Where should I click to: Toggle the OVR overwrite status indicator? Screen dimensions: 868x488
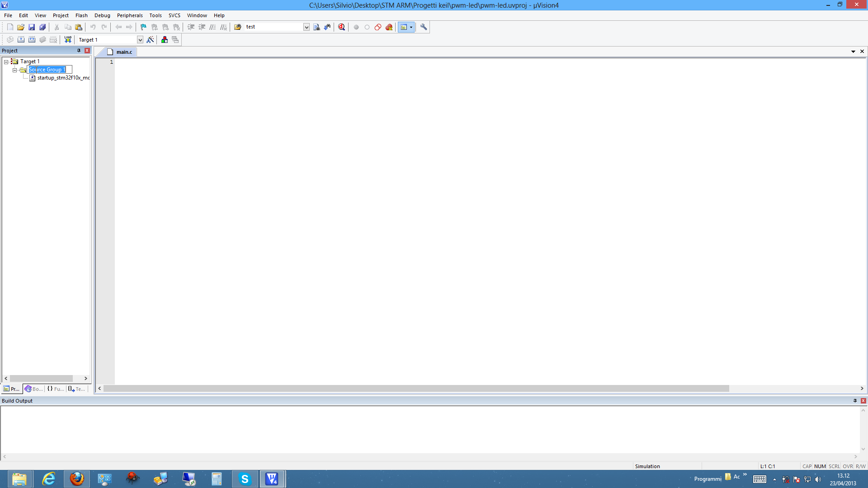tap(848, 466)
